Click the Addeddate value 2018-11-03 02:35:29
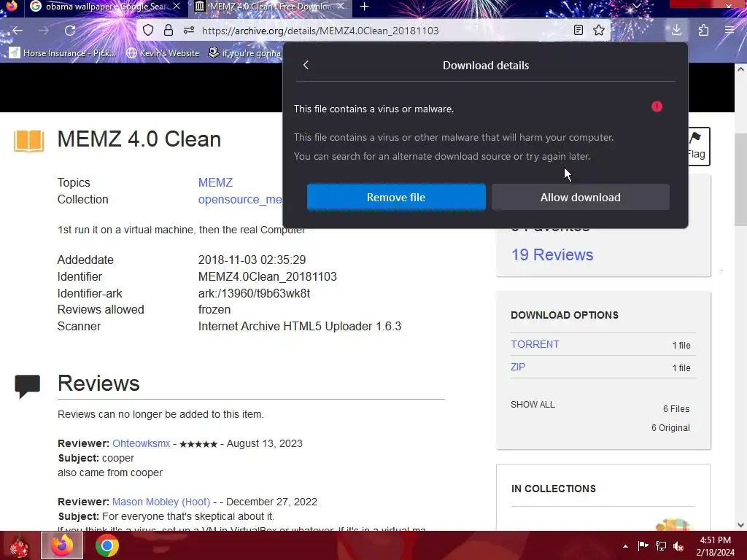Screen dimensions: 747x560 click(x=252, y=260)
